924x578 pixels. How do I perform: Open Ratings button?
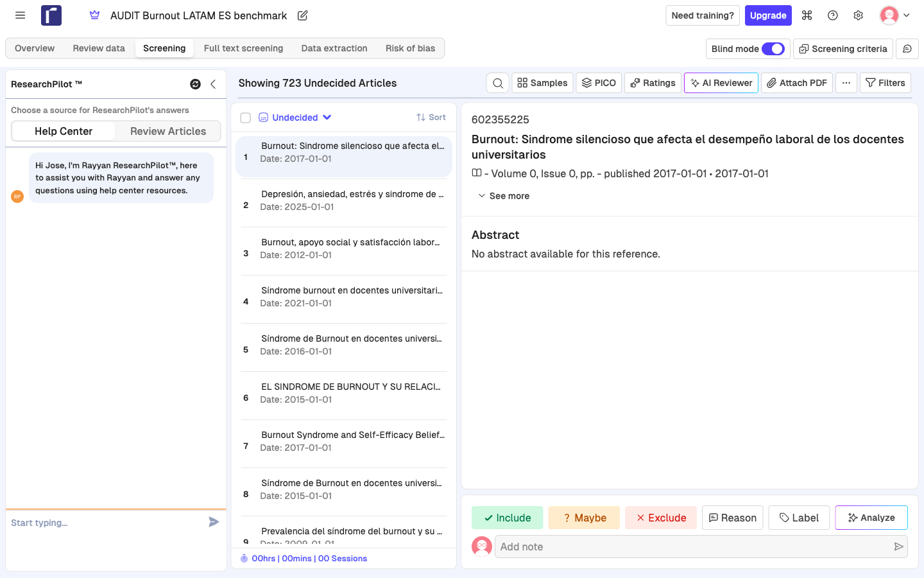653,83
